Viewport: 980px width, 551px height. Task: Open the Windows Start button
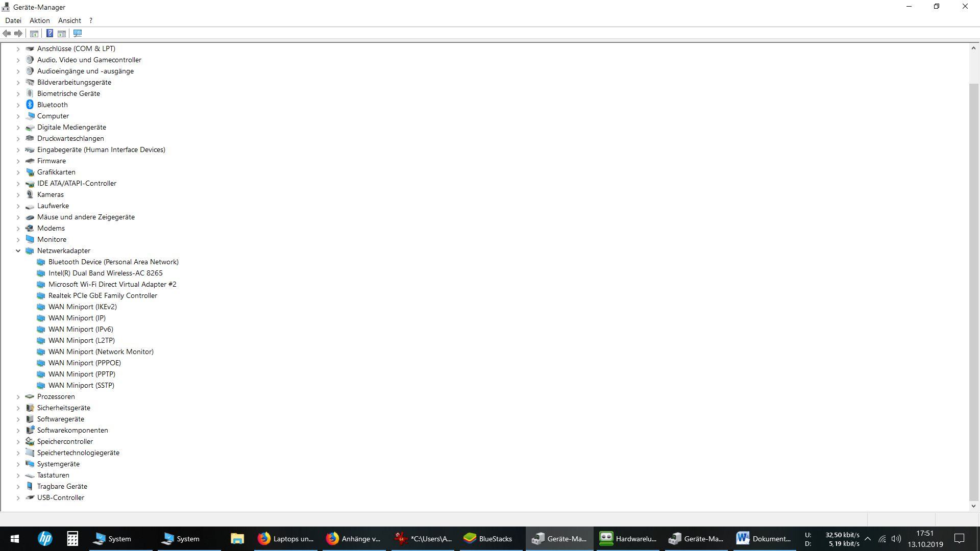(x=15, y=539)
